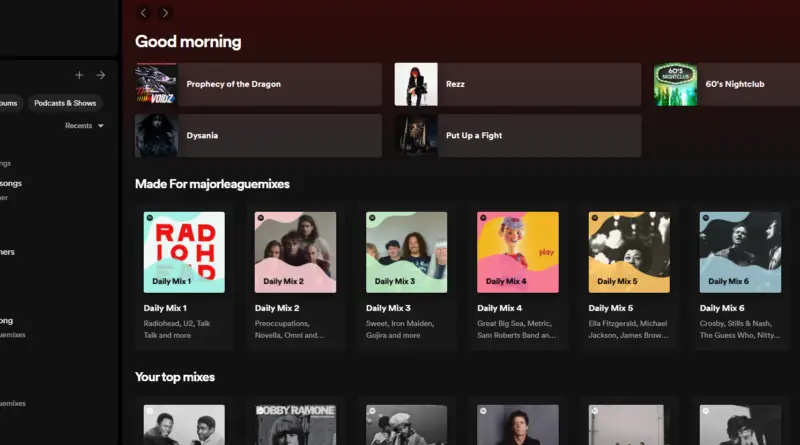Viewport: 800px width, 445px height.
Task: Click the Daily Mix 4 title text
Action: pos(499,308)
